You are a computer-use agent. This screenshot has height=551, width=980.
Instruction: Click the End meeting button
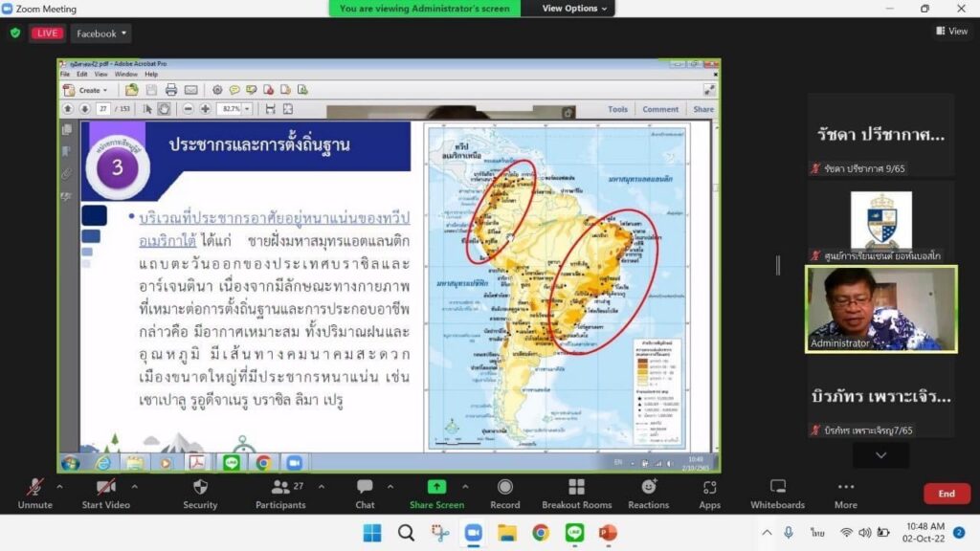click(x=946, y=494)
